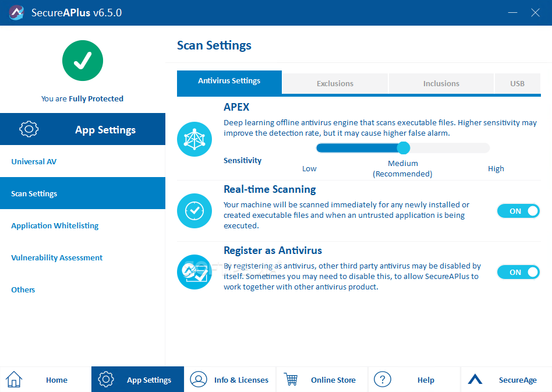Click the Low sensitivity label
Screen dimensions: 552x392
click(309, 169)
